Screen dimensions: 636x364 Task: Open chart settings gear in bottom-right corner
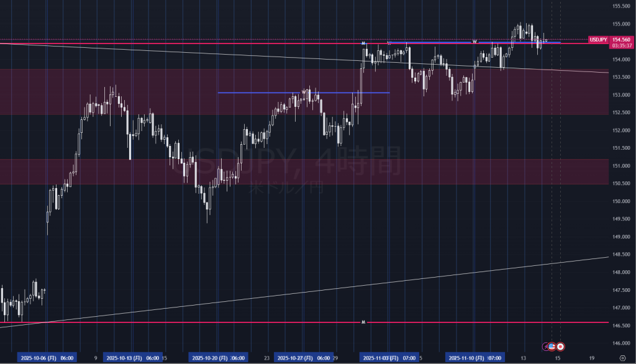(x=623, y=358)
